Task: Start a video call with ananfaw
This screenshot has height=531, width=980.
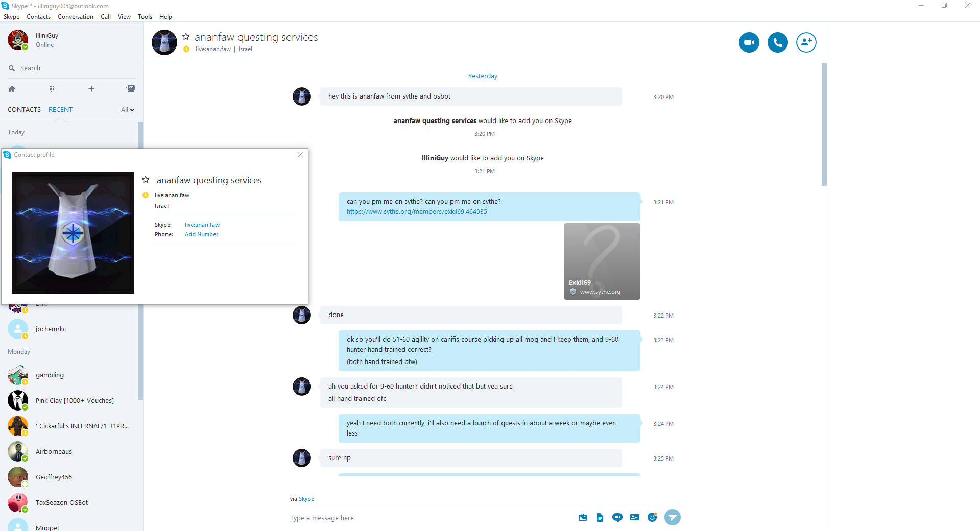Action: (x=749, y=42)
